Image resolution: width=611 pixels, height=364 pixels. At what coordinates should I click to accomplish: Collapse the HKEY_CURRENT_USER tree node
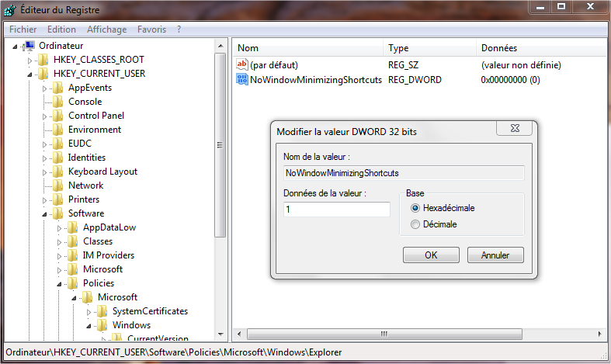point(30,74)
